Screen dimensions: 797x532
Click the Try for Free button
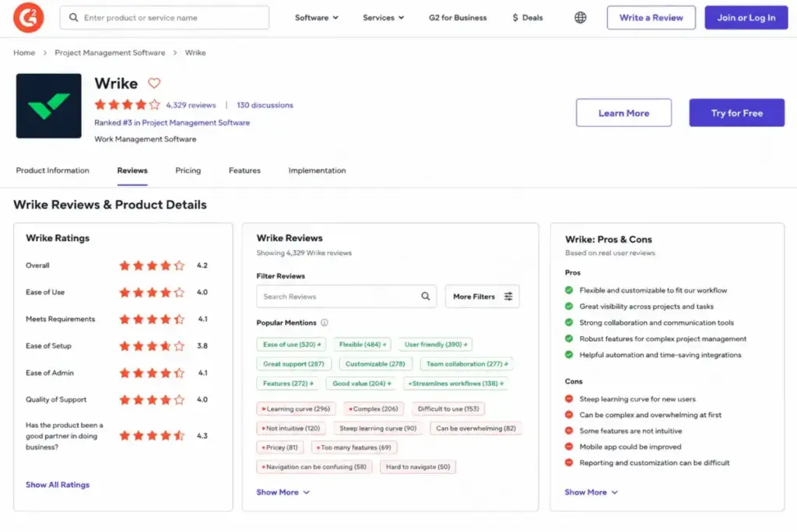[x=736, y=113]
